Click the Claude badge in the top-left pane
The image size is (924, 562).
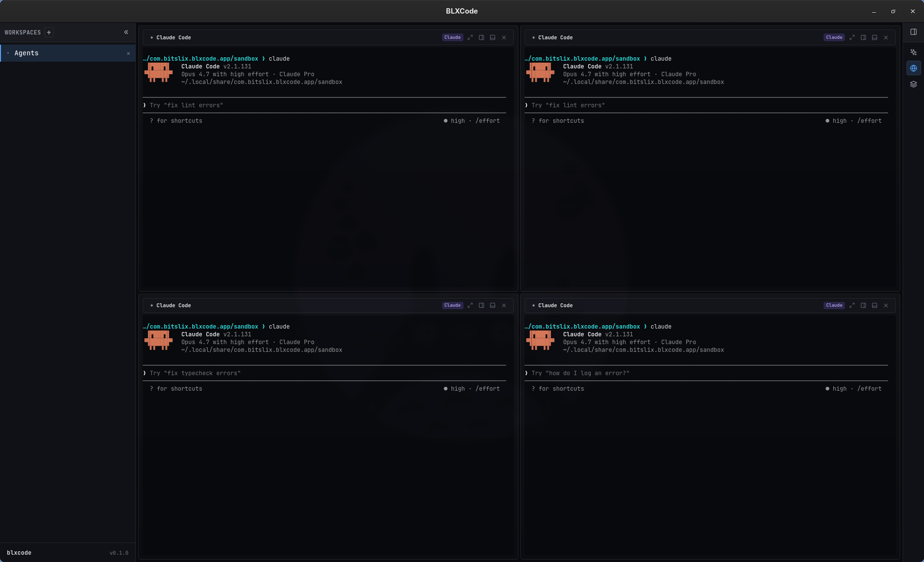[x=452, y=37]
